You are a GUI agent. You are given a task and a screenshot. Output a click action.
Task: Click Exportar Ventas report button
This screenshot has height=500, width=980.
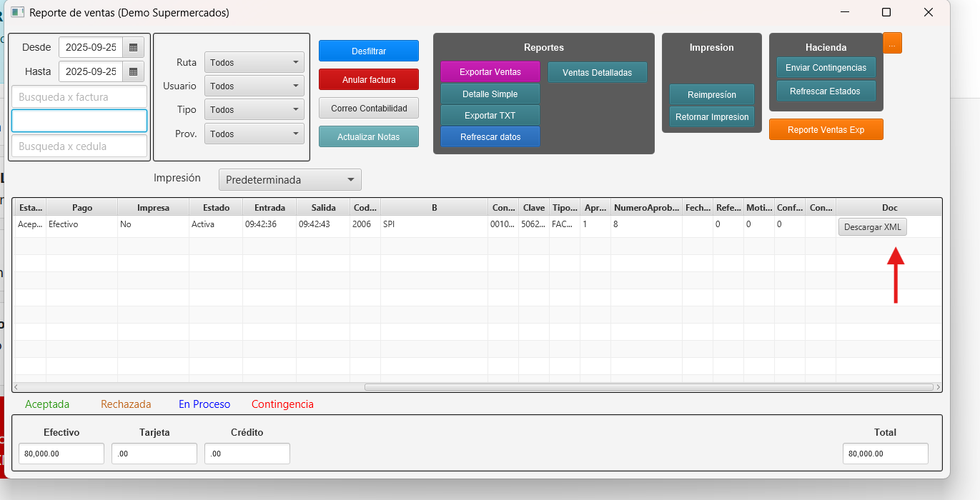(490, 72)
